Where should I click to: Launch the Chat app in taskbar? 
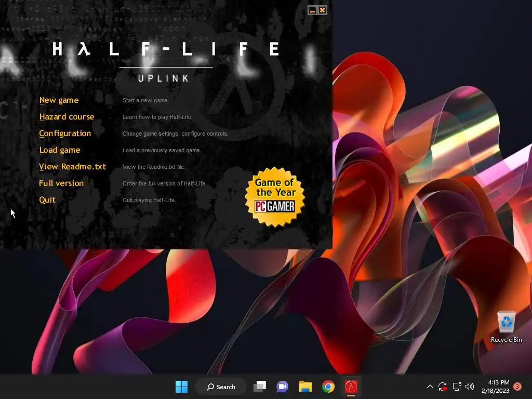pos(282,387)
